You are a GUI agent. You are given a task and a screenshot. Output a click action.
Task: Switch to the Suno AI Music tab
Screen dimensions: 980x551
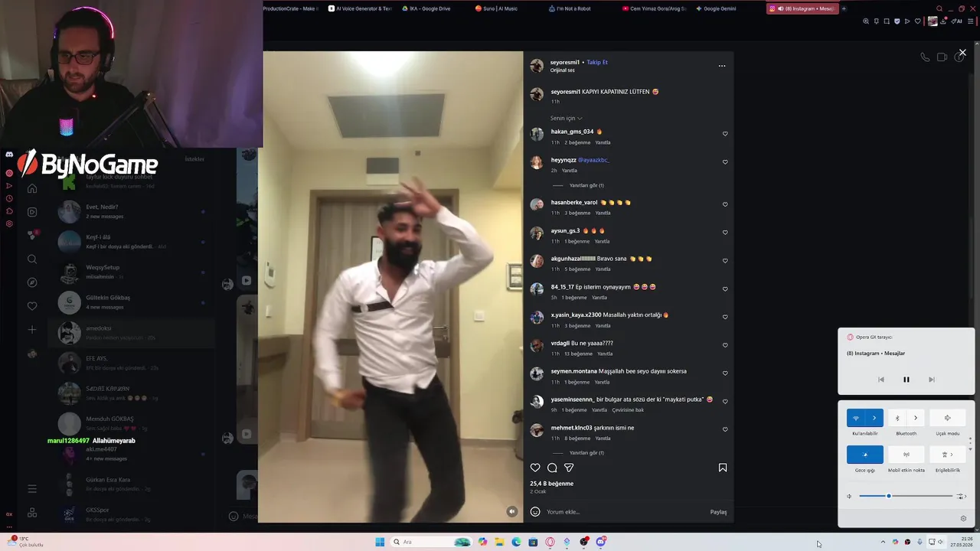496,8
